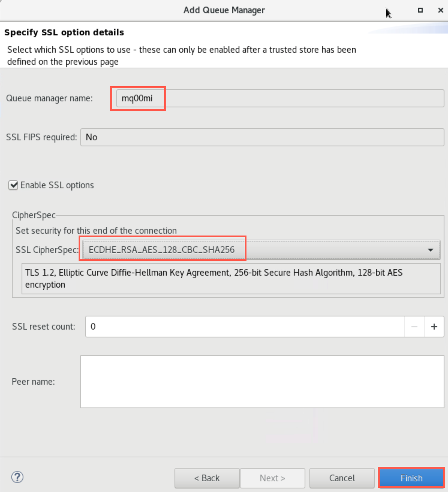Click the disabled Next button

(x=272, y=478)
